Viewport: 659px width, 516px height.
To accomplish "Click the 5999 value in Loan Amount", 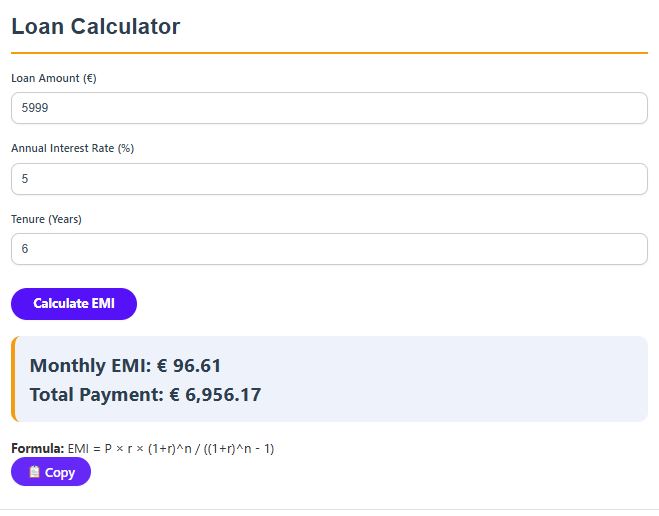I will [35, 108].
